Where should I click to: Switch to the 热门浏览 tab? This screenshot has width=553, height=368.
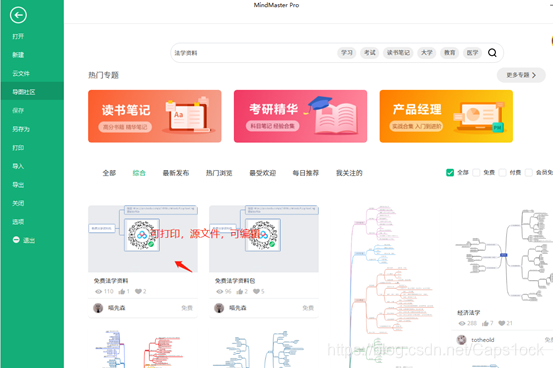219,173
